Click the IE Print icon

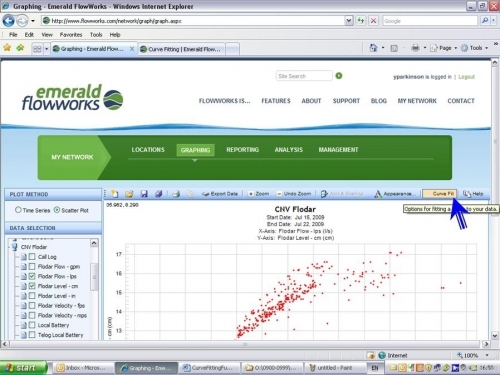415,48
